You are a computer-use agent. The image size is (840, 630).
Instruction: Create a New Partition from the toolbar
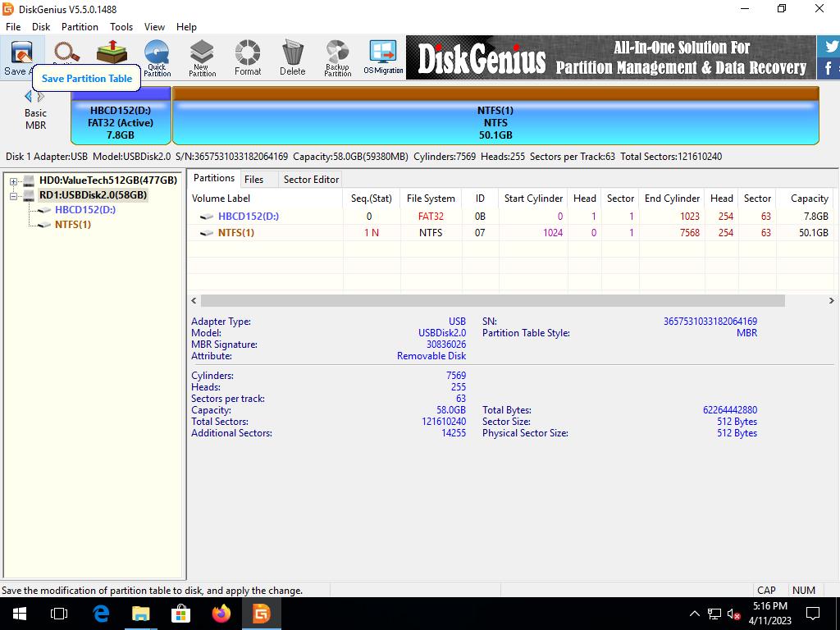pyautogui.click(x=202, y=58)
